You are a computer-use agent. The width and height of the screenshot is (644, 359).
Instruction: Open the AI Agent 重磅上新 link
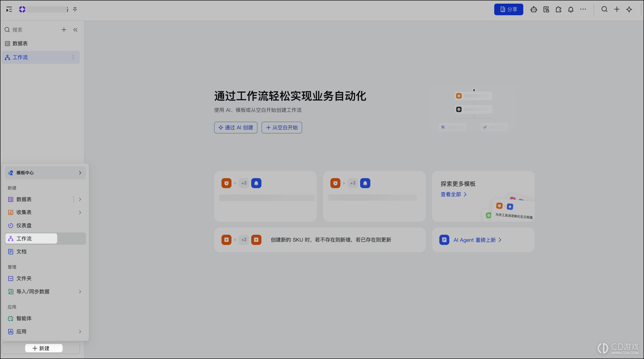477,240
